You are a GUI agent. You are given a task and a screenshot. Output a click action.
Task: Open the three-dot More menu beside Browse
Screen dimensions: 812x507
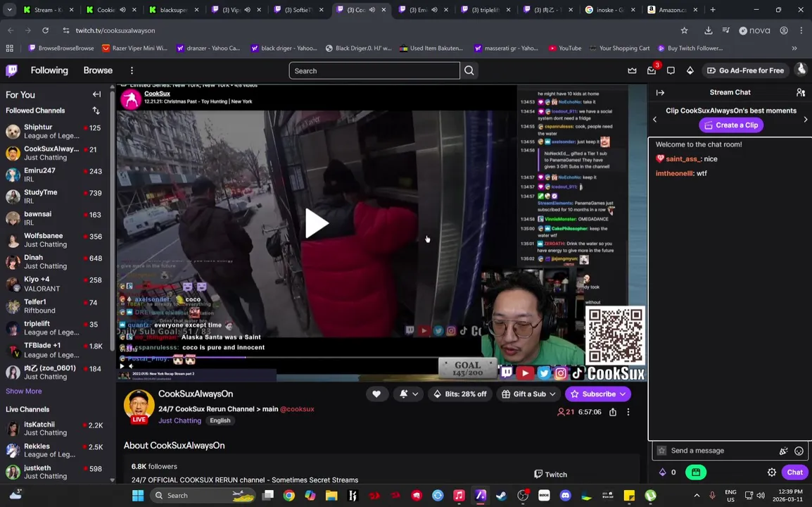click(x=132, y=70)
